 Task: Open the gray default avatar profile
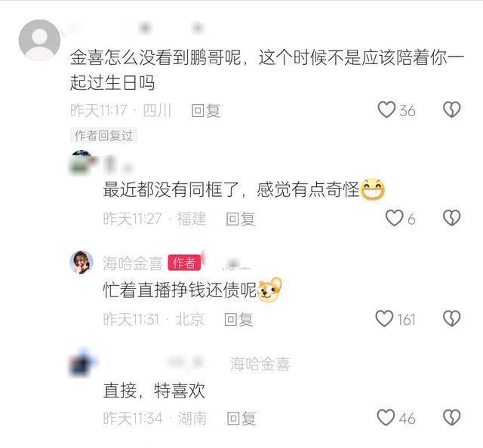[39, 40]
